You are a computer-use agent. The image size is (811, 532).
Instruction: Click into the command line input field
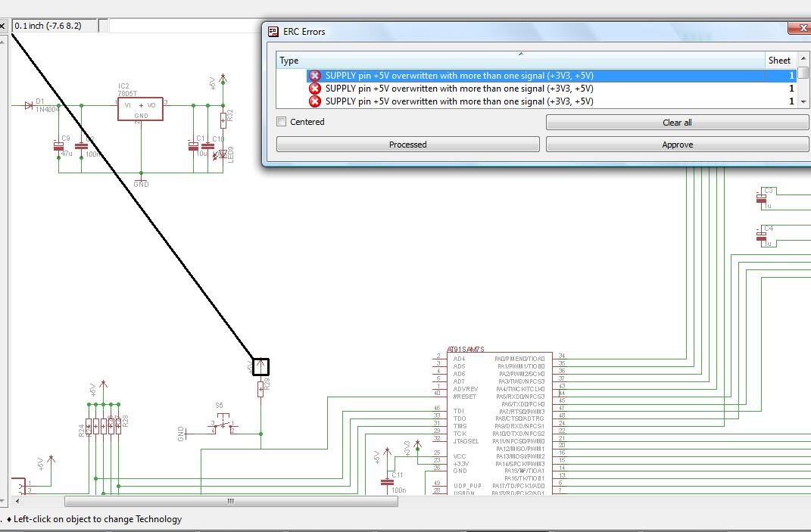click(x=186, y=25)
